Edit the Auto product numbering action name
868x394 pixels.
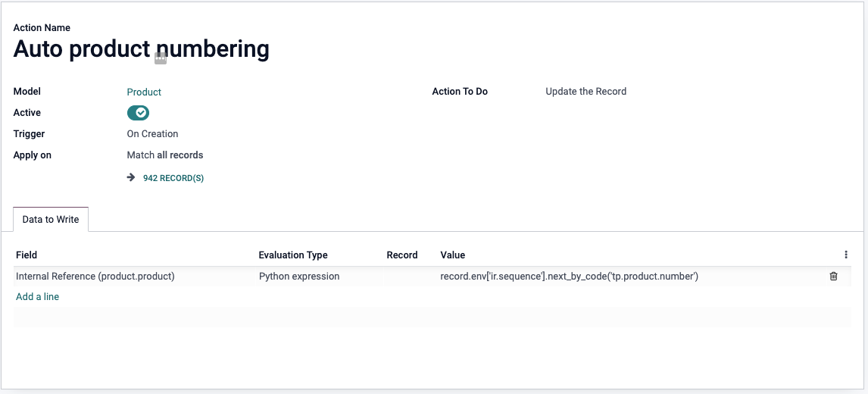click(x=141, y=48)
